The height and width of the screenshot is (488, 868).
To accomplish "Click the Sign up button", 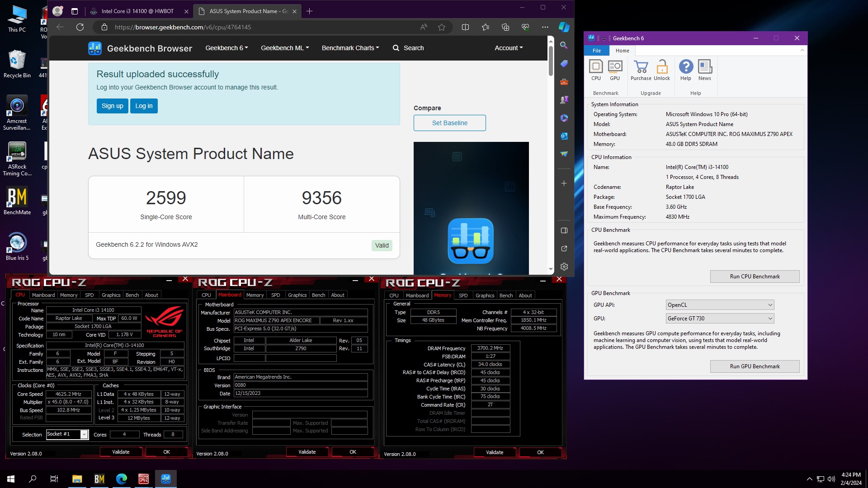I will coord(113,106).
